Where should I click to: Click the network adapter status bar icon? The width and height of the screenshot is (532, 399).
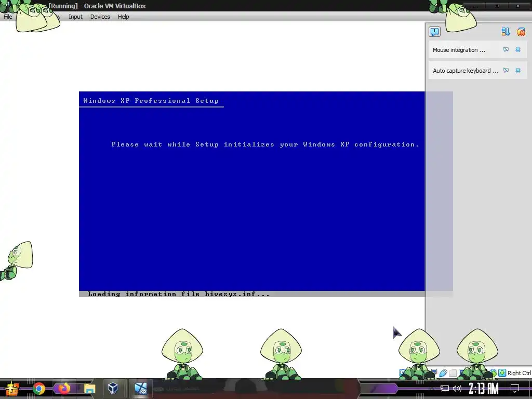434,372
